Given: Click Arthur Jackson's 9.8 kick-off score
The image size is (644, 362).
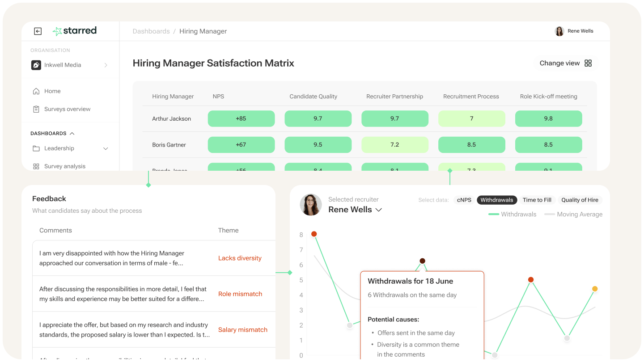Looking at the screenshot, I should click(x=548, y=119).
